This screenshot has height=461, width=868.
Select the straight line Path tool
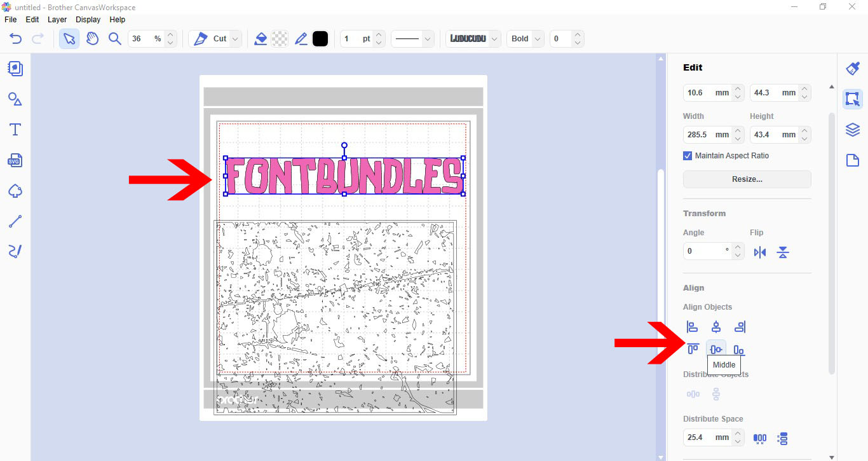click(15, 221)
